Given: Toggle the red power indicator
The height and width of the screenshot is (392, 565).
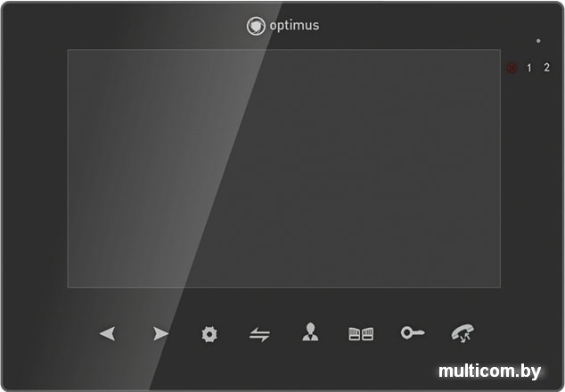Looking at the screenshot, I should [512, 68].
